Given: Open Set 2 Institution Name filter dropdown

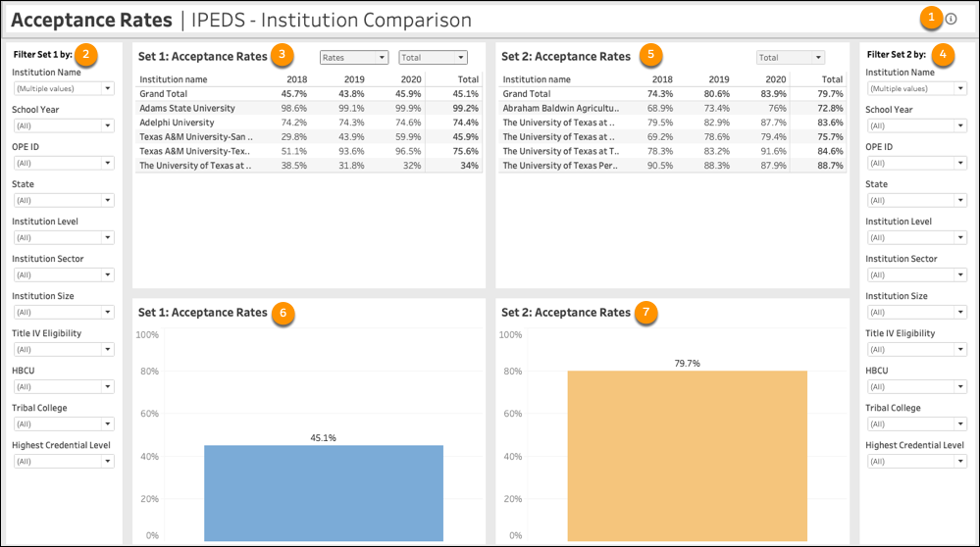Looking at the screenshot, I should coord(917,88).
